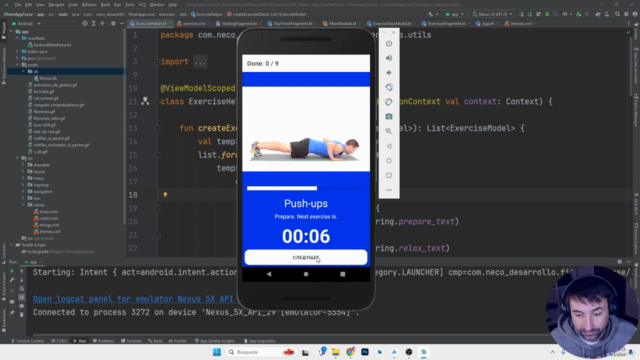
Task: Click the Collapse All icon in the Project panel
Action: click(102, 24)
